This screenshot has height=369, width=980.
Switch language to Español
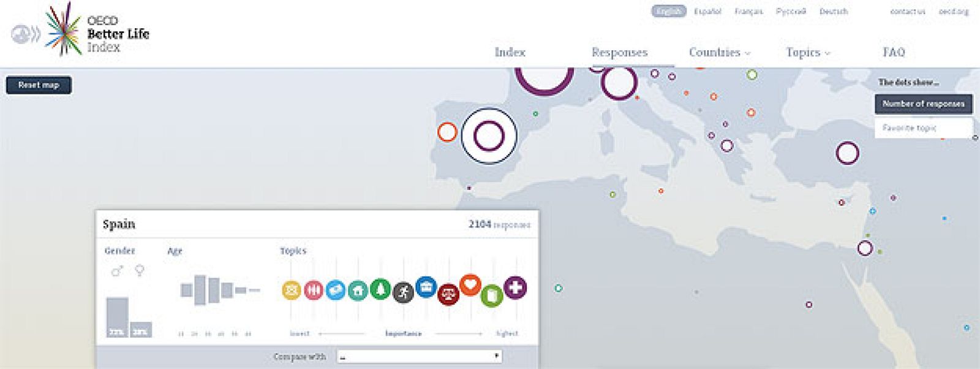[x=707, y=12]
